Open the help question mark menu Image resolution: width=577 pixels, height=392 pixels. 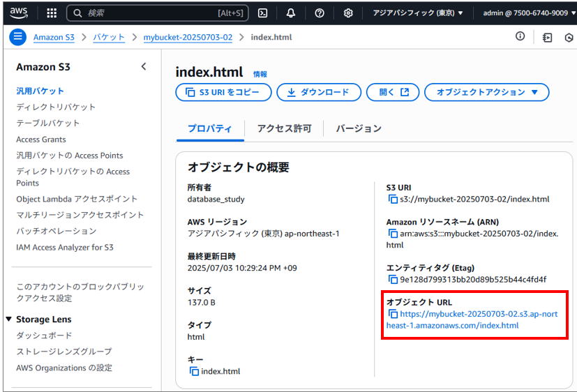[x=320, y=13]
